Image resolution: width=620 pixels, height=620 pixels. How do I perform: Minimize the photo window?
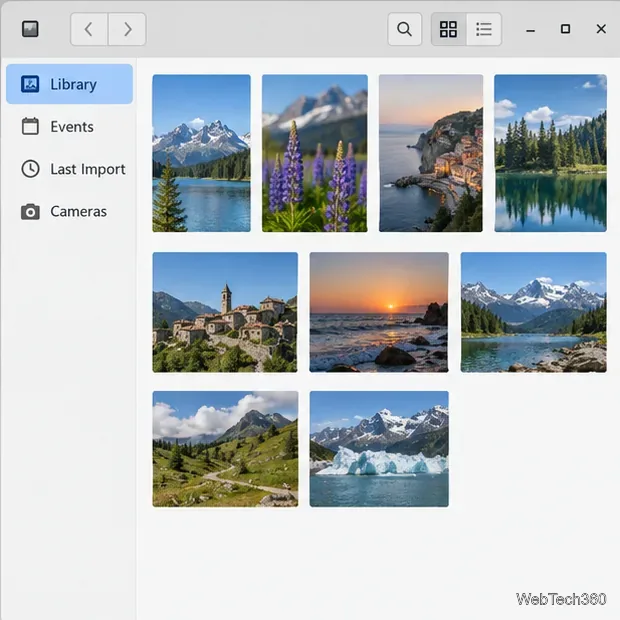(531, 30)
